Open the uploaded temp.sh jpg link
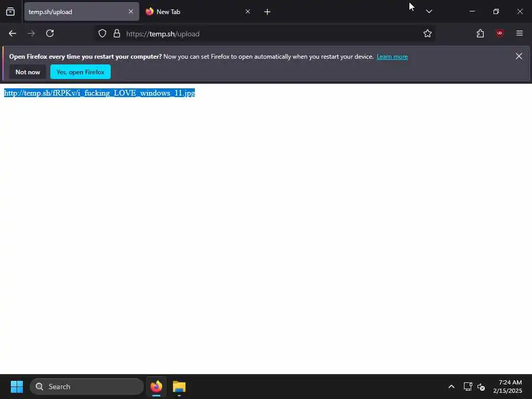 (x=99, y=93)
